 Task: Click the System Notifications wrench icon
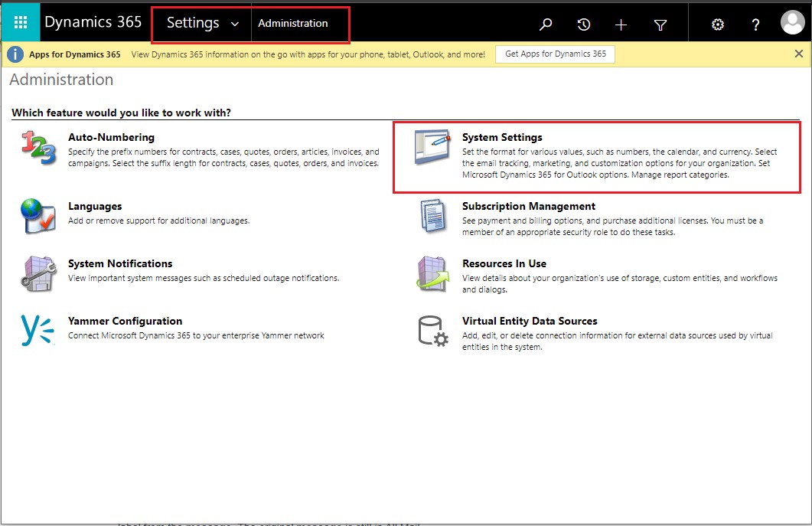coord(39,273)
